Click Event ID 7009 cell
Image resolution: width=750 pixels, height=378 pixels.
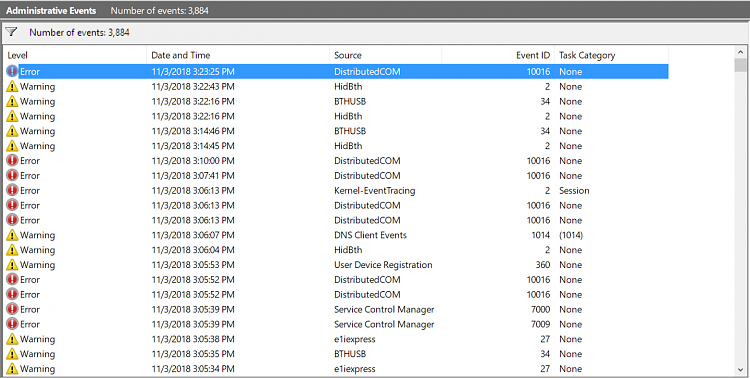tap(540, 324)
